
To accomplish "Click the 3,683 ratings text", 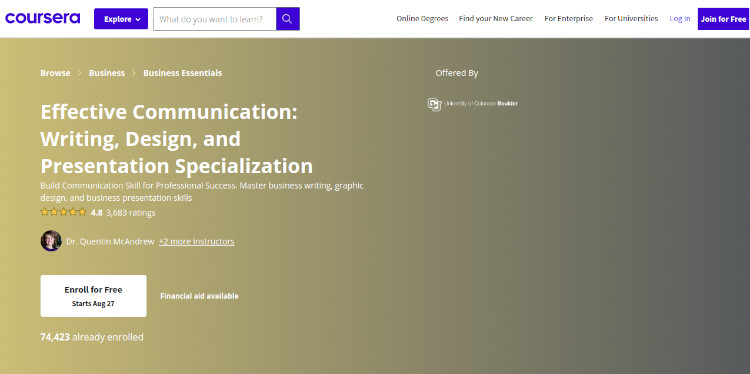I will tap(131, 212).
